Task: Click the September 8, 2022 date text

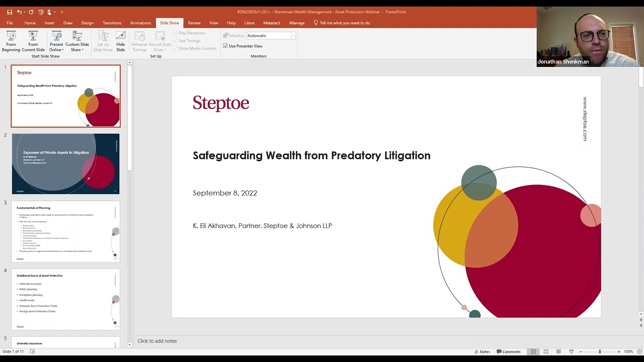Action: pyautogui.click(x=225, y=193)
